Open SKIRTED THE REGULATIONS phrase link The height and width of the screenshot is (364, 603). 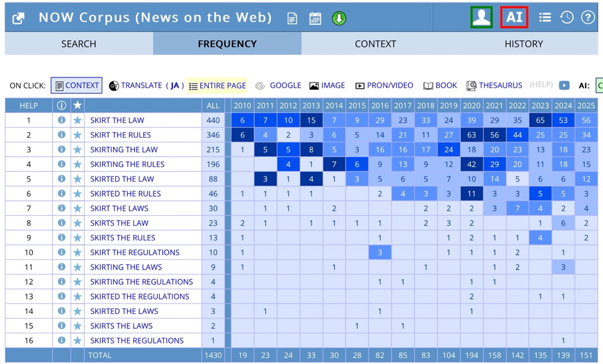(x=139, y=296)
